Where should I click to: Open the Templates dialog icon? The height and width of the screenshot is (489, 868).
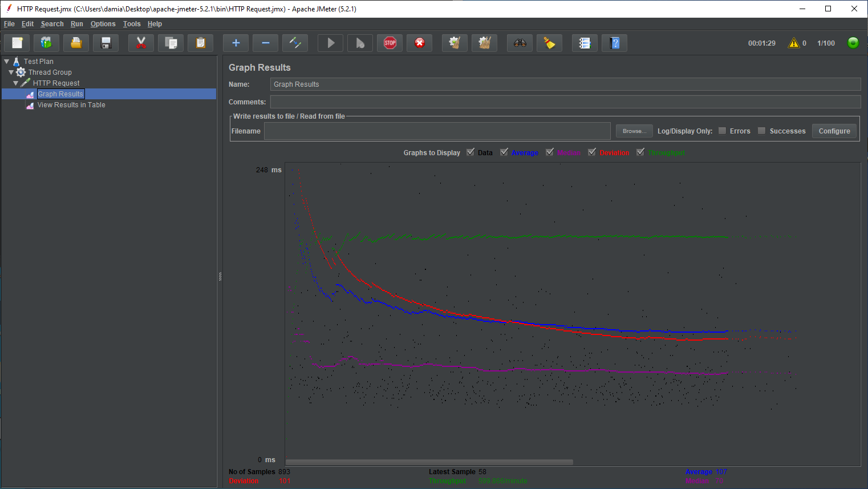coord(46,42)
